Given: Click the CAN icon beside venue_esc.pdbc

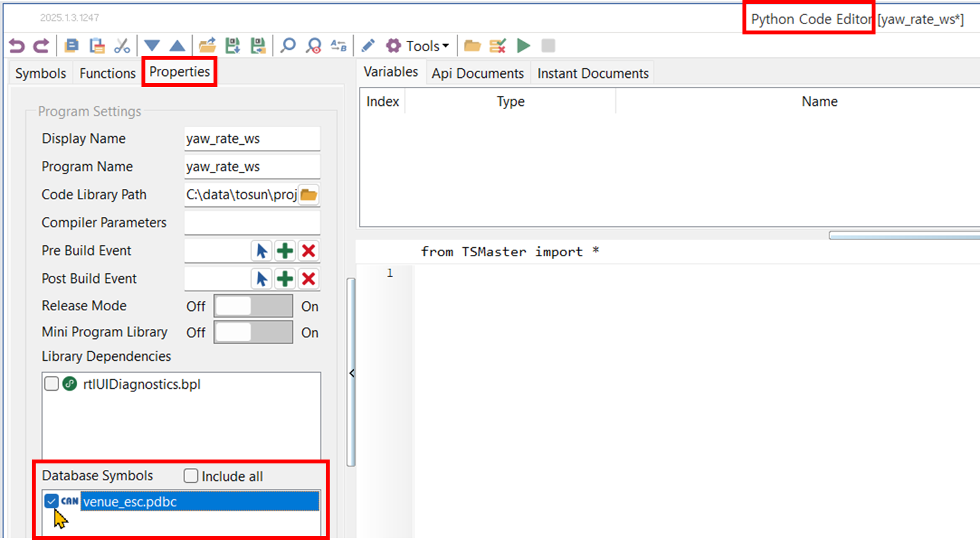Looking at the screenshot, I should point(69,501).
